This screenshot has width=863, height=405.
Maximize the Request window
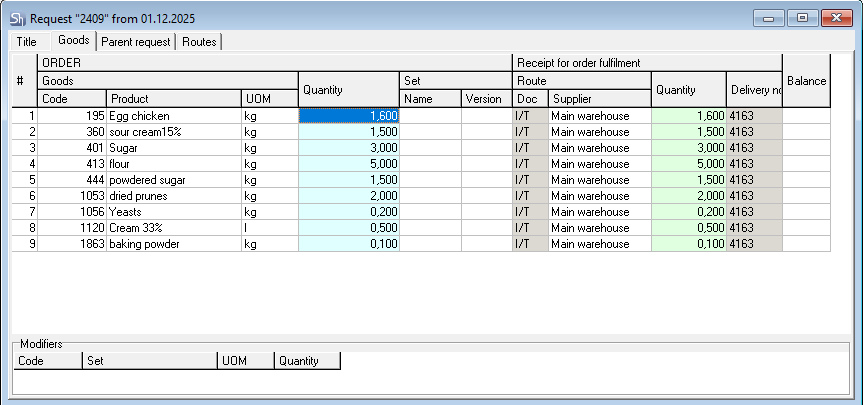(802, 18)
